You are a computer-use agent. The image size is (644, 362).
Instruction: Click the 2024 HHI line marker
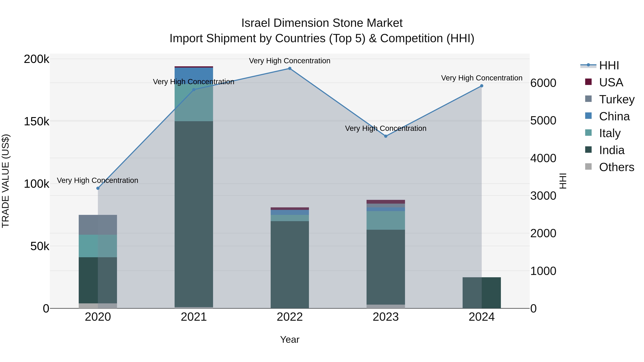click(x=482, y=86)
